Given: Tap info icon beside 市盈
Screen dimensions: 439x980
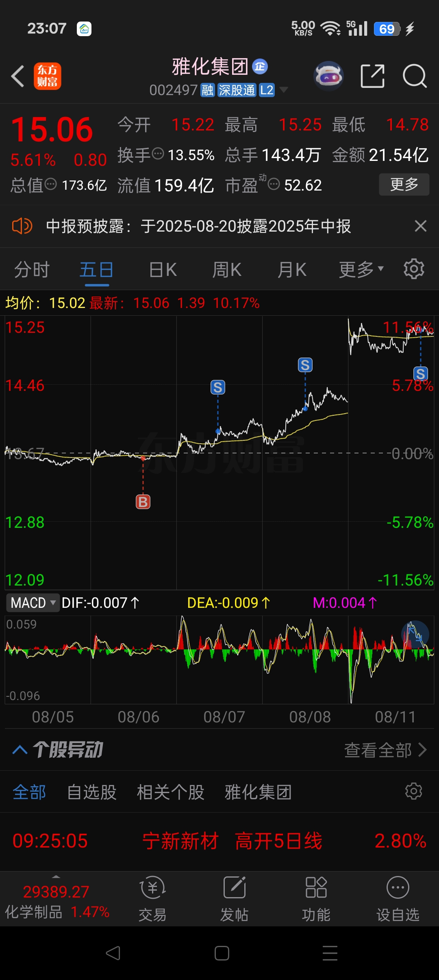Looking at the screenshot, I should (x=274, y=184).
